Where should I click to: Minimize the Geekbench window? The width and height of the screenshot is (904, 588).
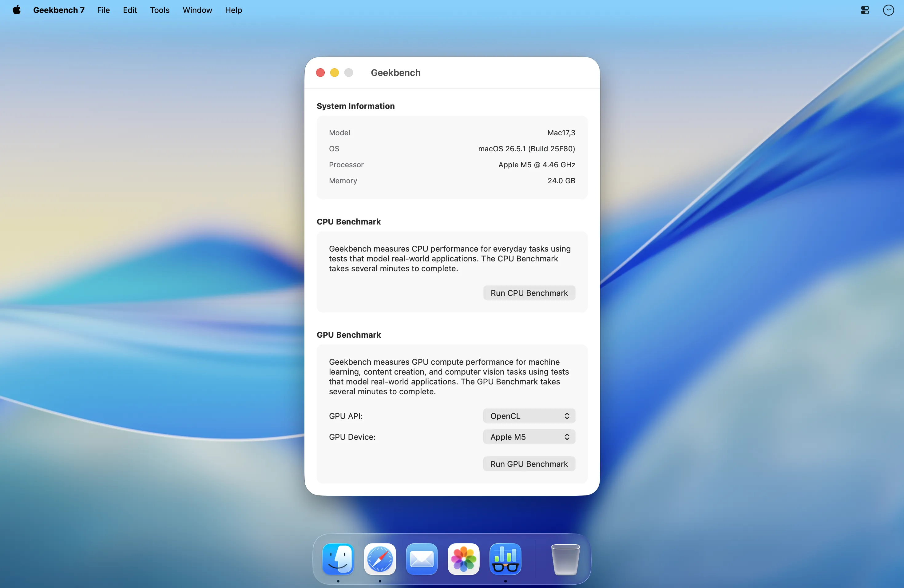pos(334,73)
